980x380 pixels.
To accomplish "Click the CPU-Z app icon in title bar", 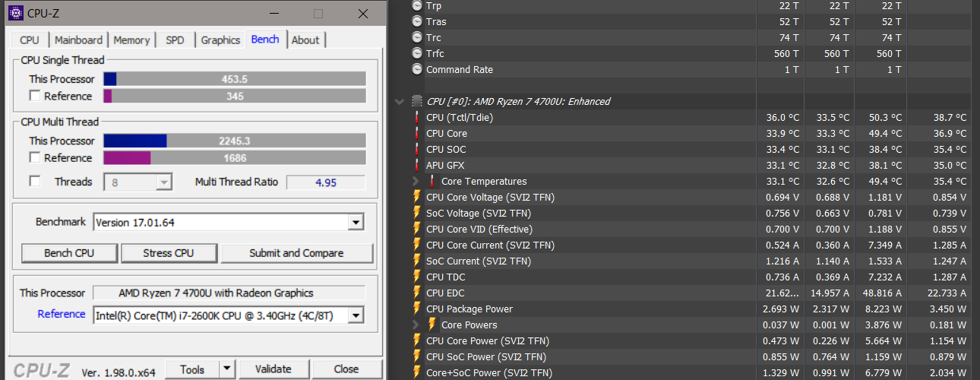I will [15, 13].
